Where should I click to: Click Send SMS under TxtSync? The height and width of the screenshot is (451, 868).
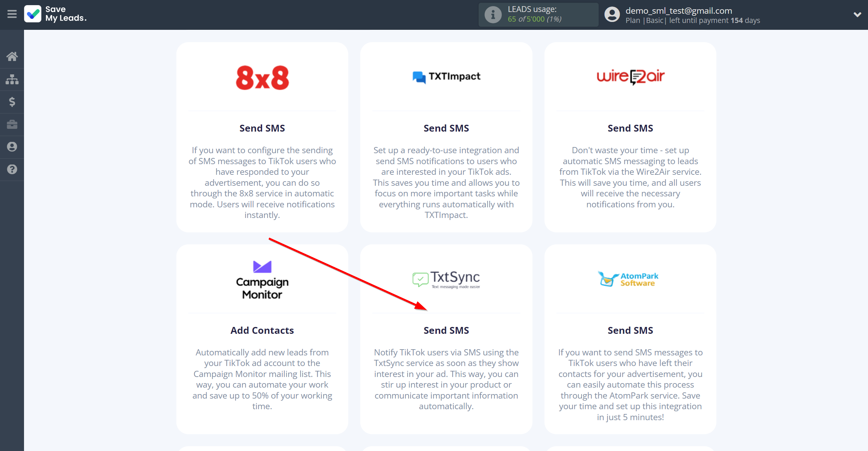pos(446,330)
